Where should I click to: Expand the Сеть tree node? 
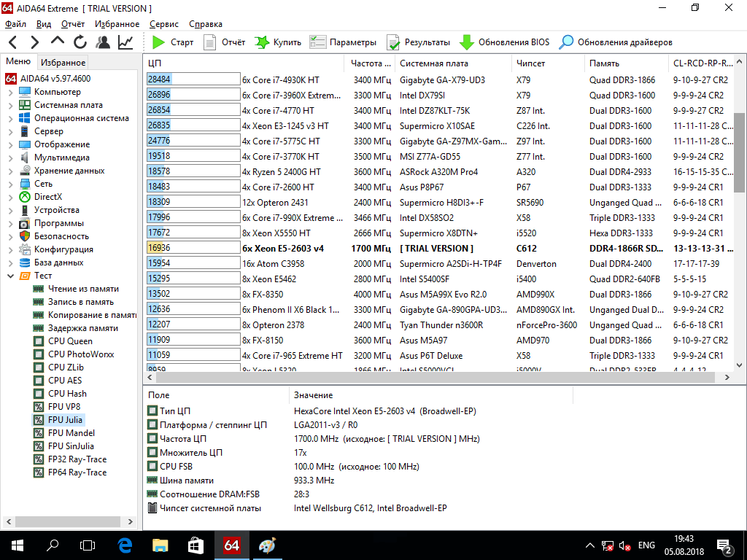tap(10, 184)
